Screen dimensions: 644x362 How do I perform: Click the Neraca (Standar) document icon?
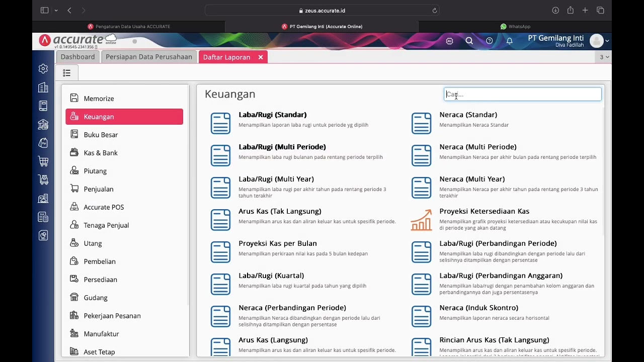point(421,124)
